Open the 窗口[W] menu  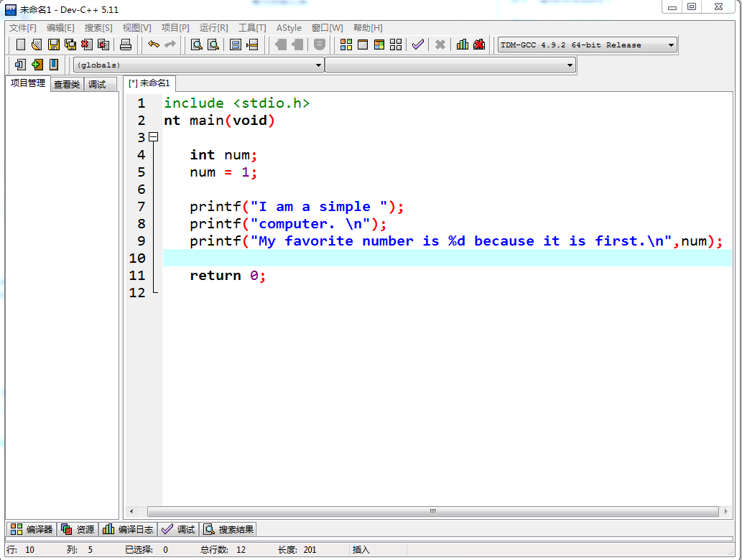pos(327,28)
